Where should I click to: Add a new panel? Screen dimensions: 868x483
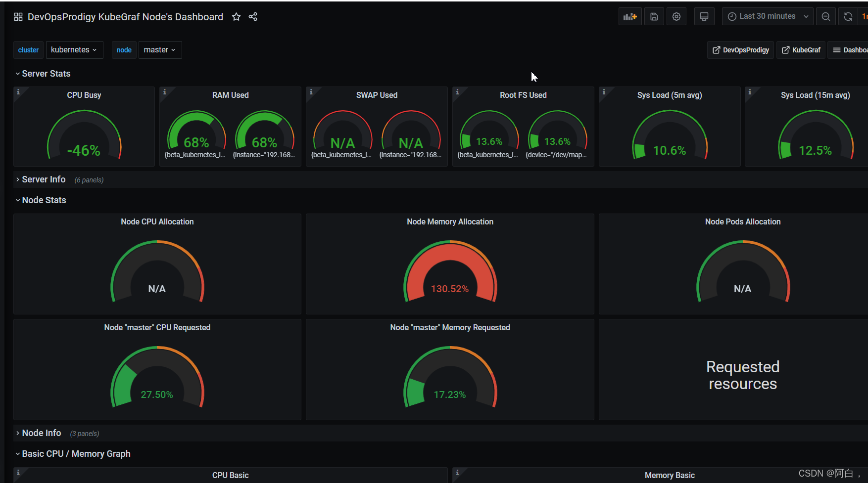[630, 16]
